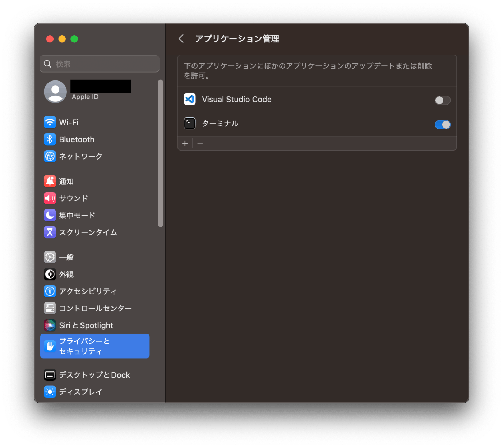The height and width of the screenshot is (448, 503).
Task: Click the Apple ID label
Action: click(85, 97)
